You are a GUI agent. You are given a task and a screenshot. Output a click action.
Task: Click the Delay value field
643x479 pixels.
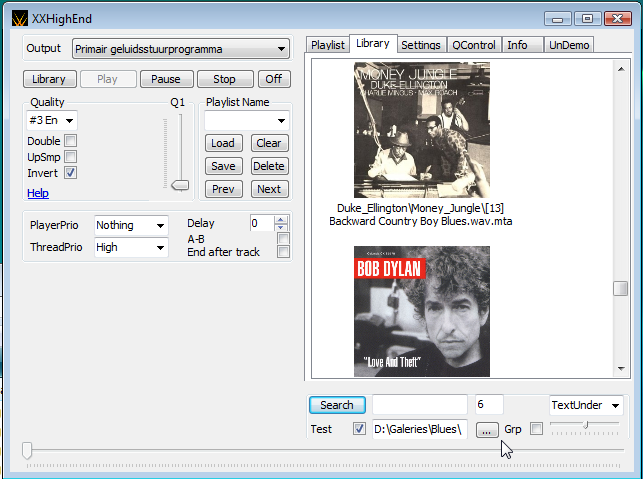pos(262,223)
